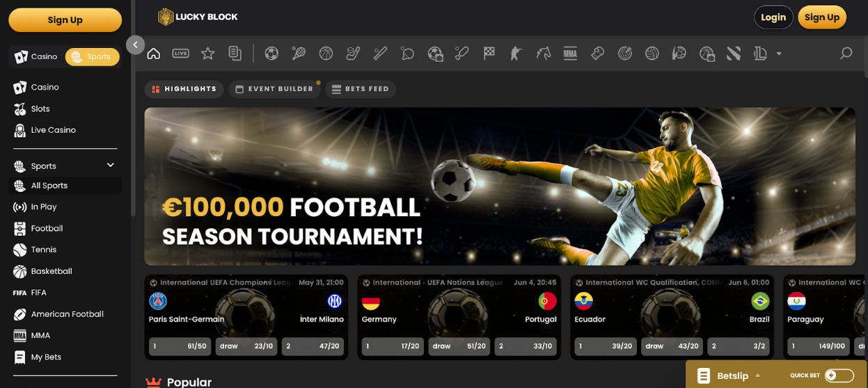Image resolution: width=868 pixels, height=388 pixels.
Task: Select the boxing glove icon
Action: (597, 54)
